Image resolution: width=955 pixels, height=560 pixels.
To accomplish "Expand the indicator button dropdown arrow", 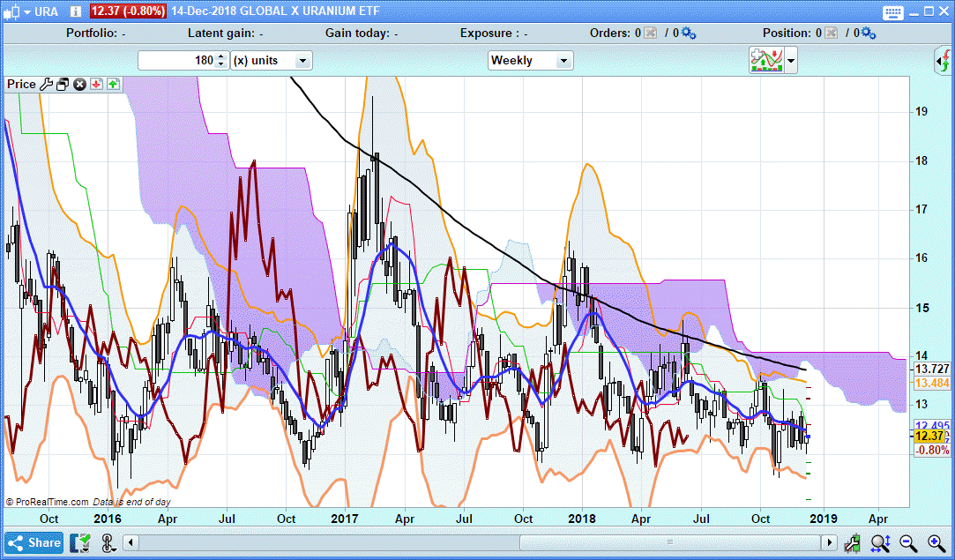I will click(791, 60).
